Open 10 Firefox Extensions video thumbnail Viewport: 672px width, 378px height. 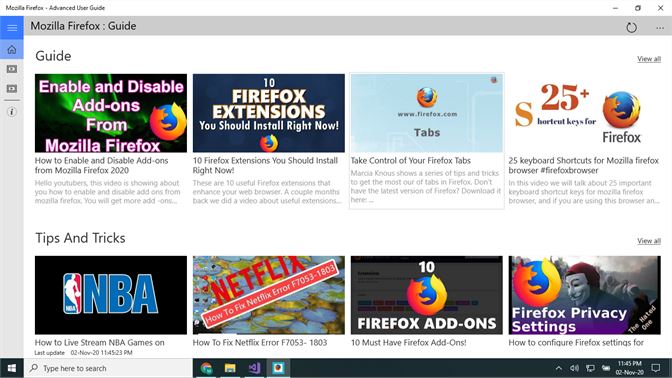[x=269, y=113]
